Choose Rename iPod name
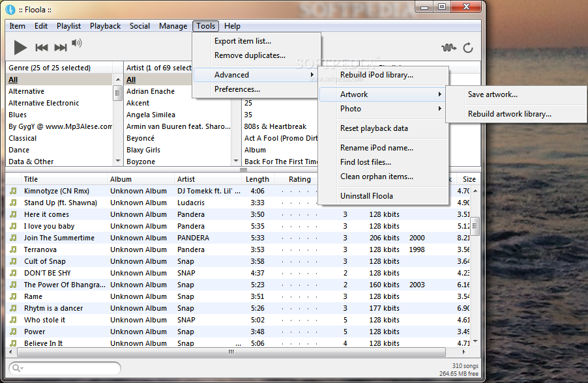 pyautogui.click(x=383, y=148)
